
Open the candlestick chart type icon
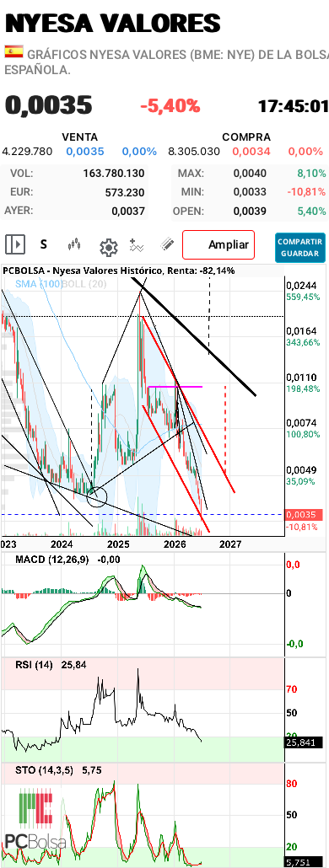point(75,244)
